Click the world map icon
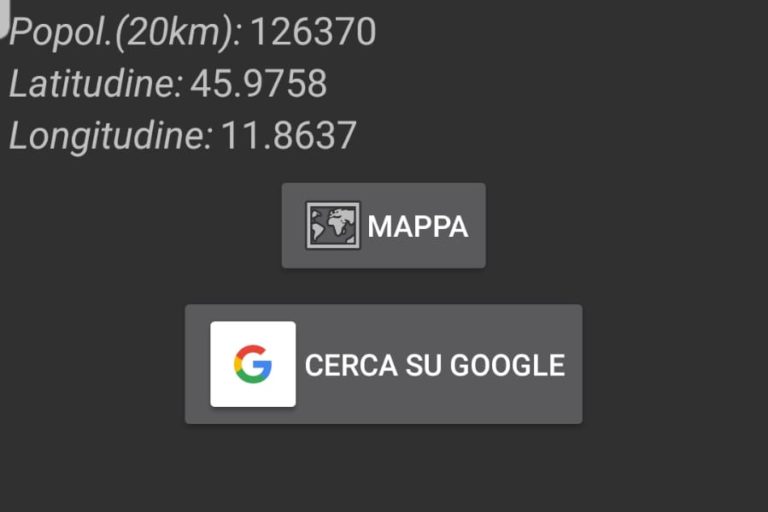 pyautogui.click(x=332, y=225)
